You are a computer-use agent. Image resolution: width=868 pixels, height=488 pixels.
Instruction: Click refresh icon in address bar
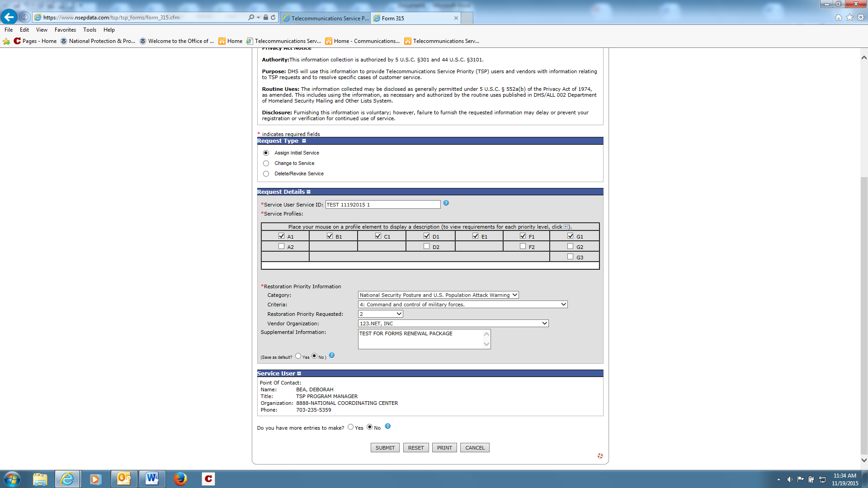coord(273,18)
